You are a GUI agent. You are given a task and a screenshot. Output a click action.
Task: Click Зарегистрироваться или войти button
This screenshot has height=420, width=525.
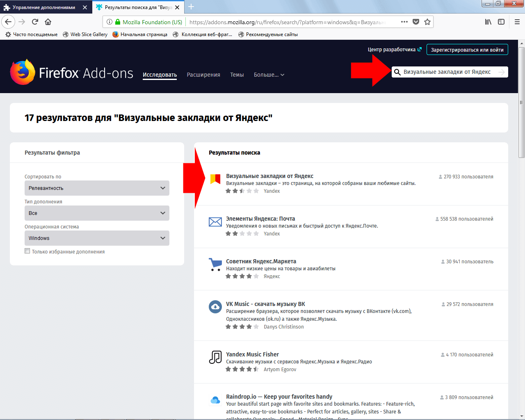(467, 50)
